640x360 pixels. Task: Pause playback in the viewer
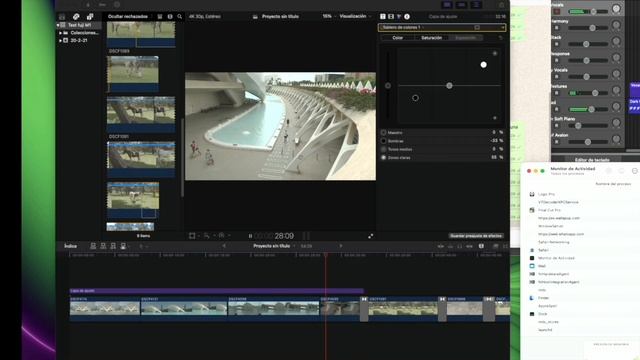coord(250,236)
